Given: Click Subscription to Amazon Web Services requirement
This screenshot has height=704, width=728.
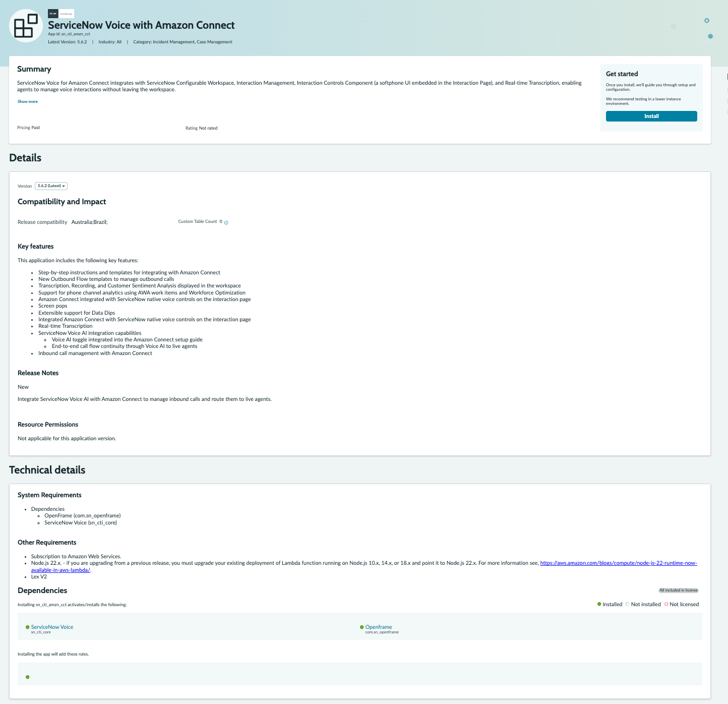Looking at the screenshot, I should tap(76, 557).
